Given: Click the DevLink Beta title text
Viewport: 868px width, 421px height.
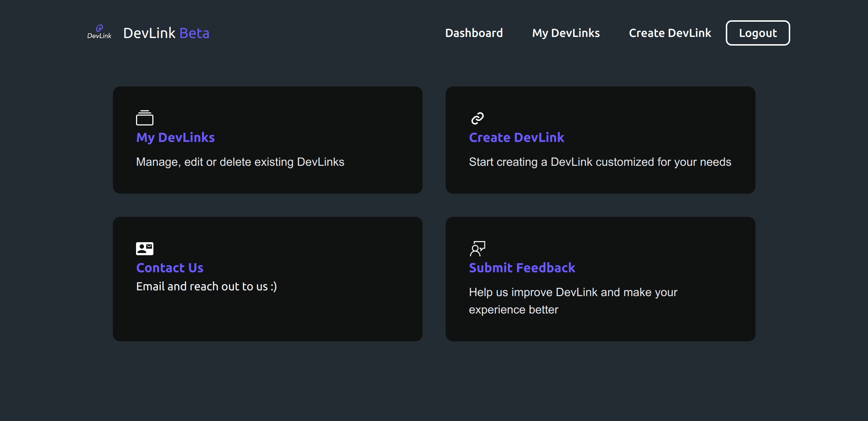Looking at the screenshot, I should [166, 33].
